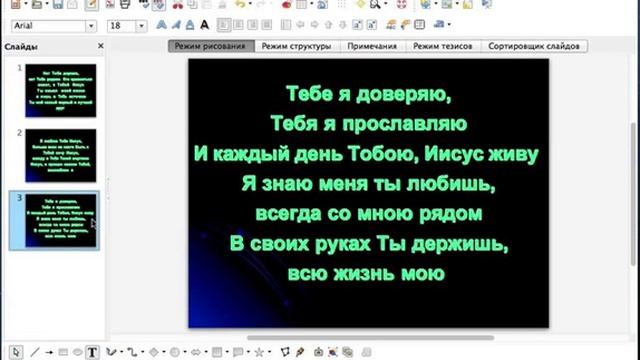Image resolution: width=640 pixels, height=360 pixels.
Task: Choose the basic diamond shapes tool
Action: coord(153,352)
